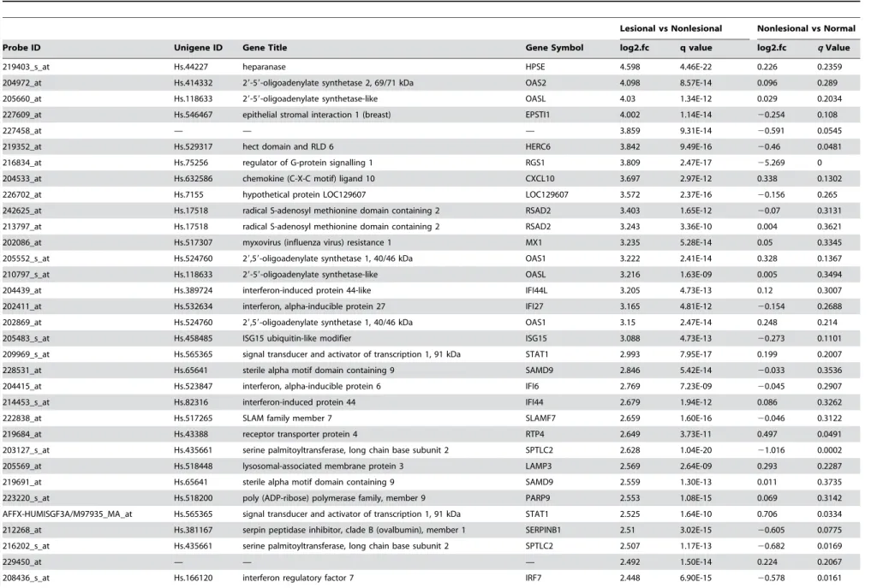Viewport: 877px width, 588px height.
Task: Click gene symbol IRF7
Action: (533, 579)
